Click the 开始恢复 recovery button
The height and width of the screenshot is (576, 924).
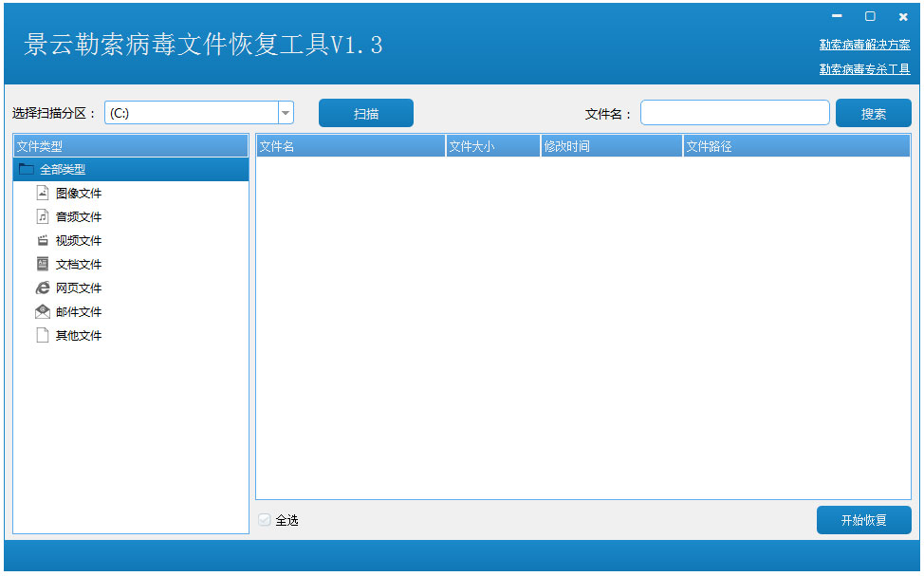tap(863, 519)
